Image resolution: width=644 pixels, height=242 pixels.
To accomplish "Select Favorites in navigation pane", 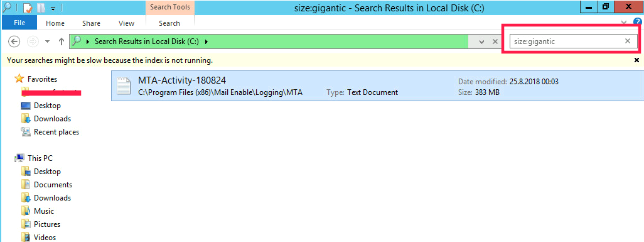I will tap(42, 79).
